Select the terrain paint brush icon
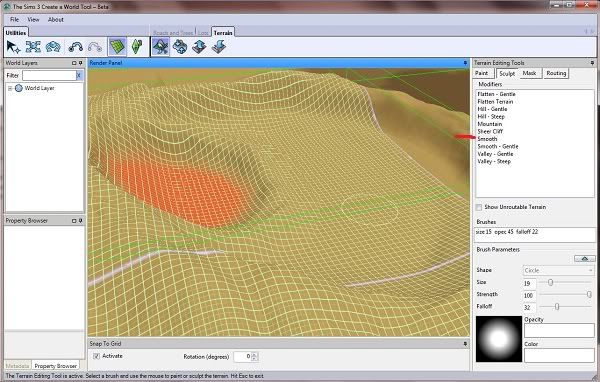Viewport: 600px width, 382px height. coord(160,47)
